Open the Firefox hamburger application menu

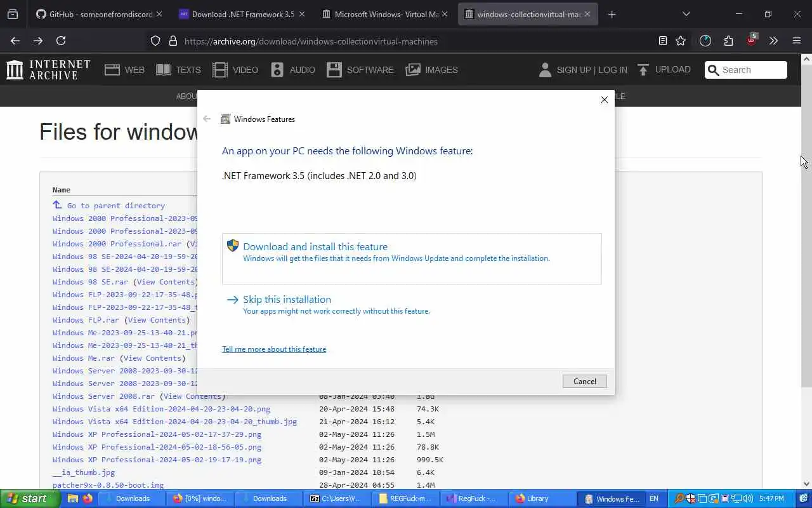tap(797, 41)
